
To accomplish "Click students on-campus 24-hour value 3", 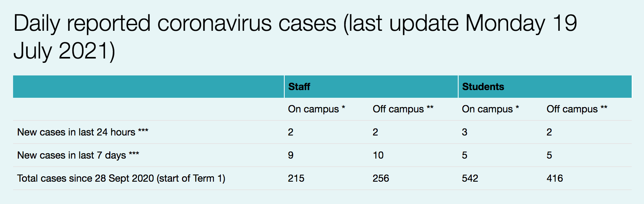I will tap(465, 132).
